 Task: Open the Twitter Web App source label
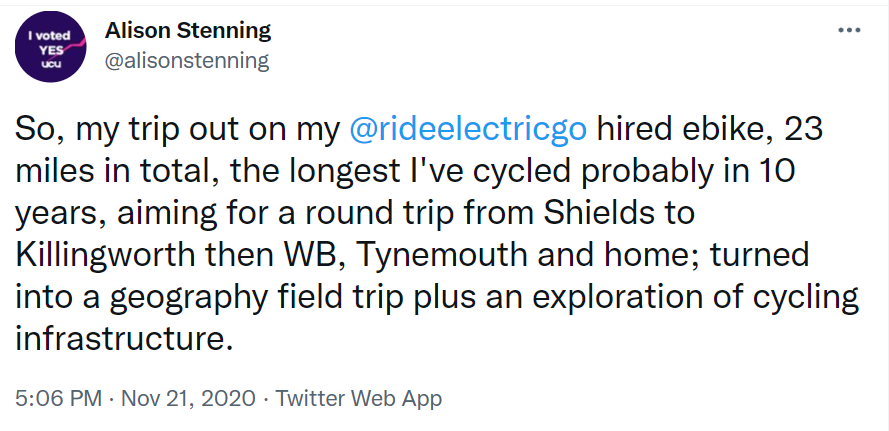[358, 398]
